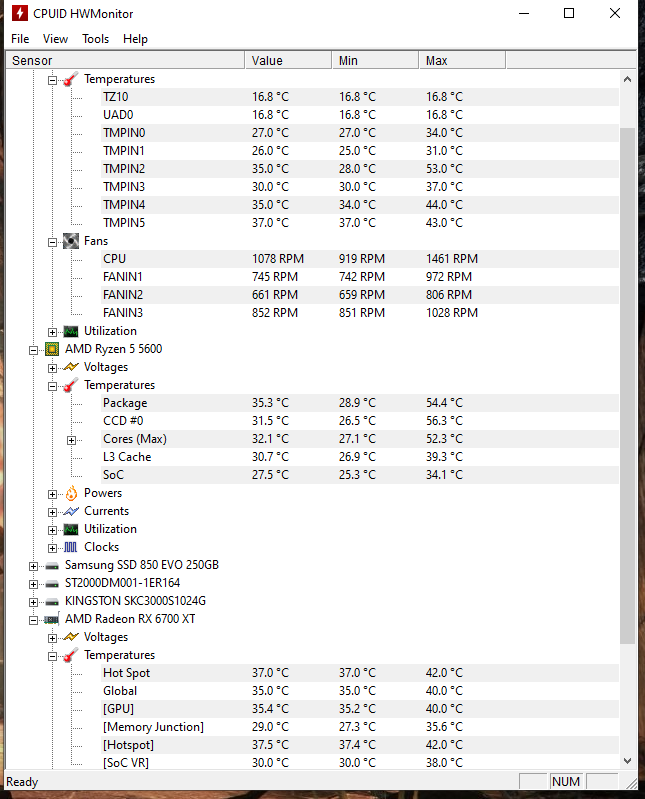Expand the Ryzen Voltages node
Screen dimensions: 645x799
[52, 368]
